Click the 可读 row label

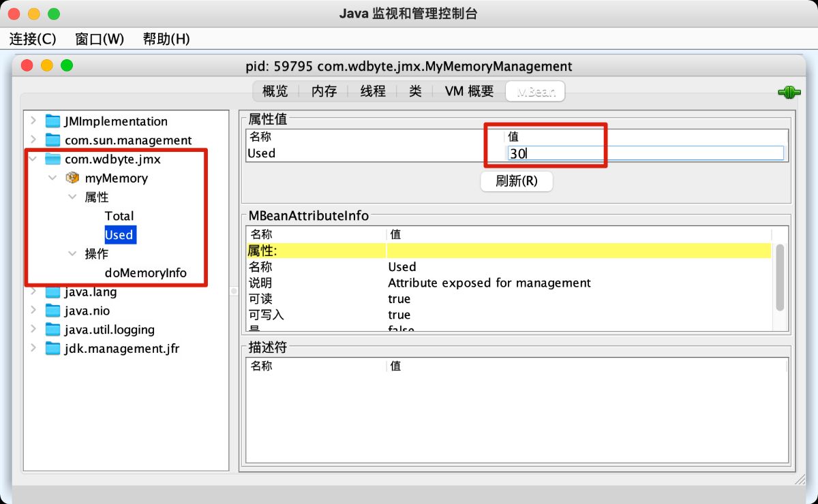(x=260, y=299)
